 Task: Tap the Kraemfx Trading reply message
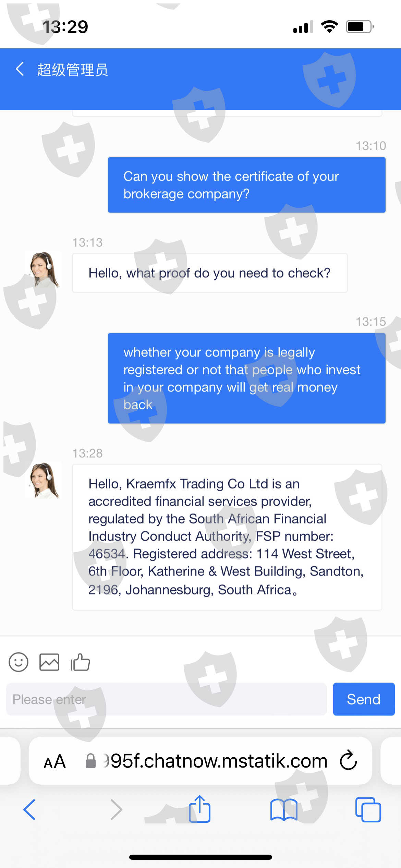tap(227, 537)
